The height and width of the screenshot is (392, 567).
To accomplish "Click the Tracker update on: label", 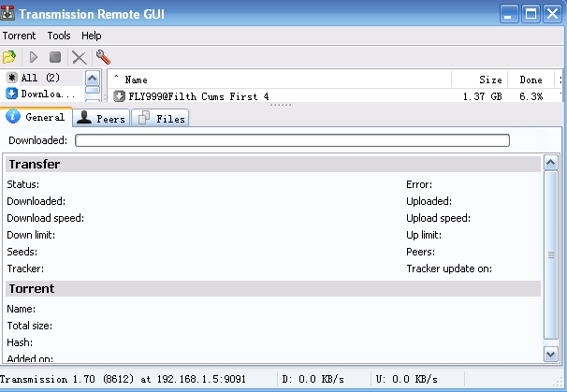I will (449, 269).
